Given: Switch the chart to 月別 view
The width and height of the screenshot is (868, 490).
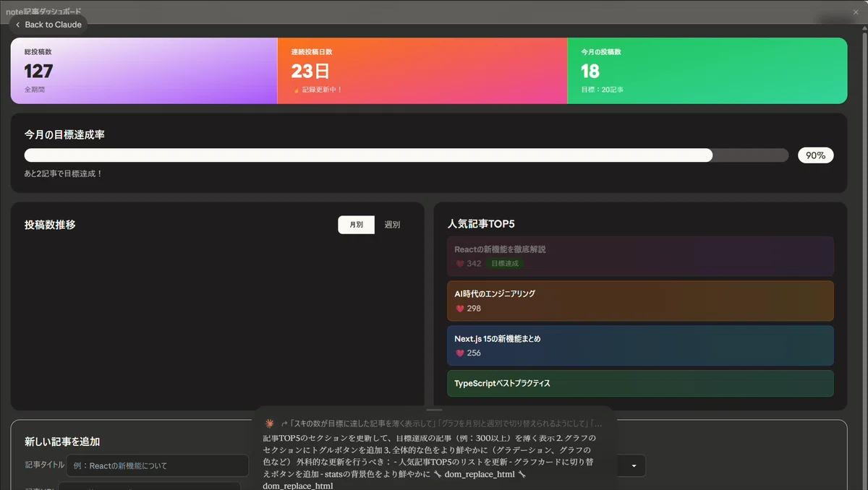Looking at the screenshot, I should click(x=357, y=225).
